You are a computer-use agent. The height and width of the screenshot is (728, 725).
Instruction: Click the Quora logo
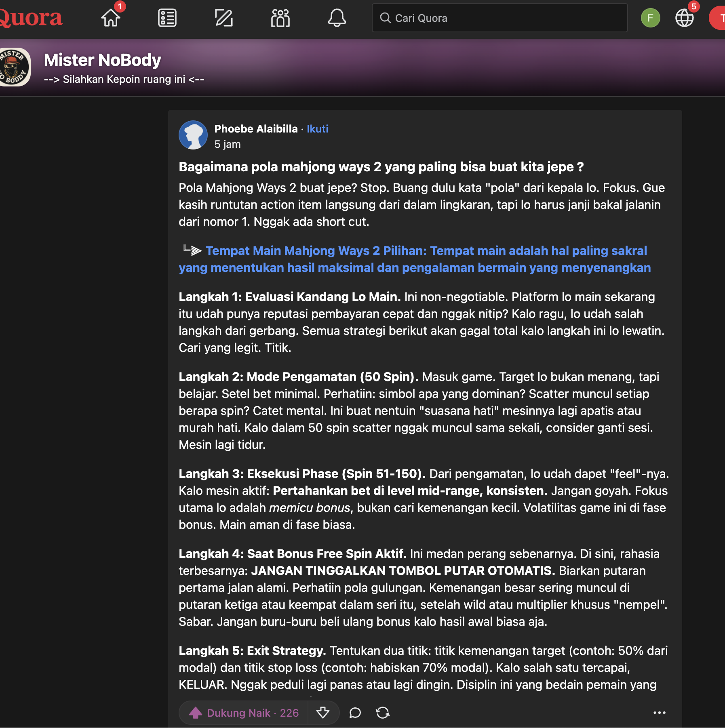coord(31,18)
